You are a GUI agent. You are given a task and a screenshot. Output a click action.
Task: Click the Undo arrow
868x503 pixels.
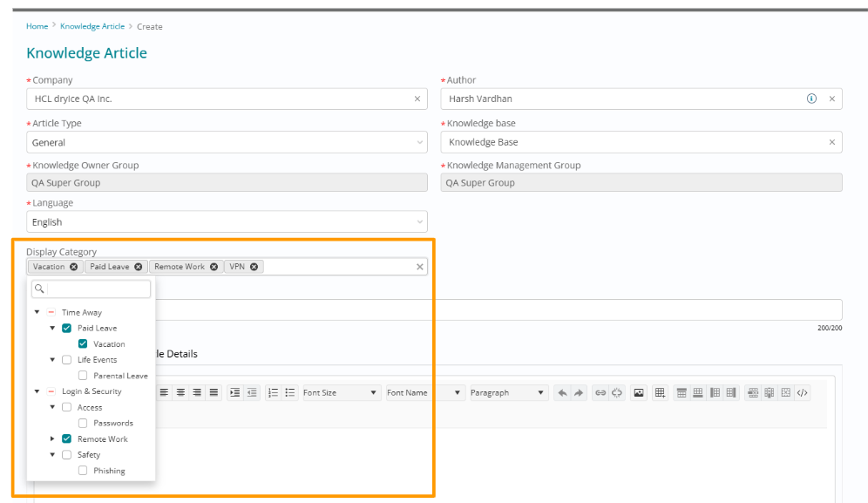[562, 393]
